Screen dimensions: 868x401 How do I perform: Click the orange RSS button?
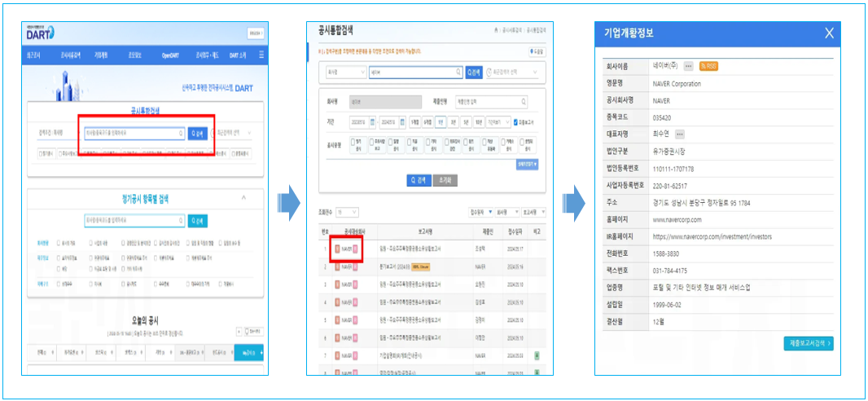[x=708, y=66]
